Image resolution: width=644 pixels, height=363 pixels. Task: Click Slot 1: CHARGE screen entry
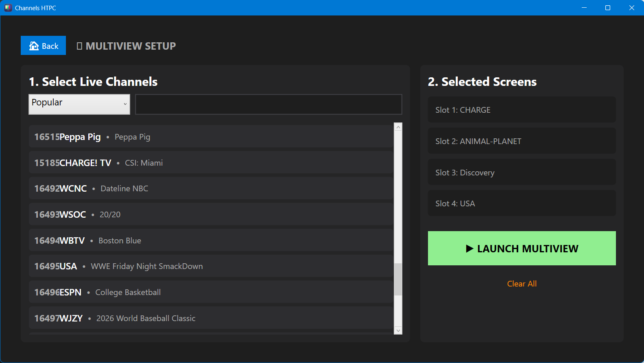pyautogui.click(x=522, y=110)
